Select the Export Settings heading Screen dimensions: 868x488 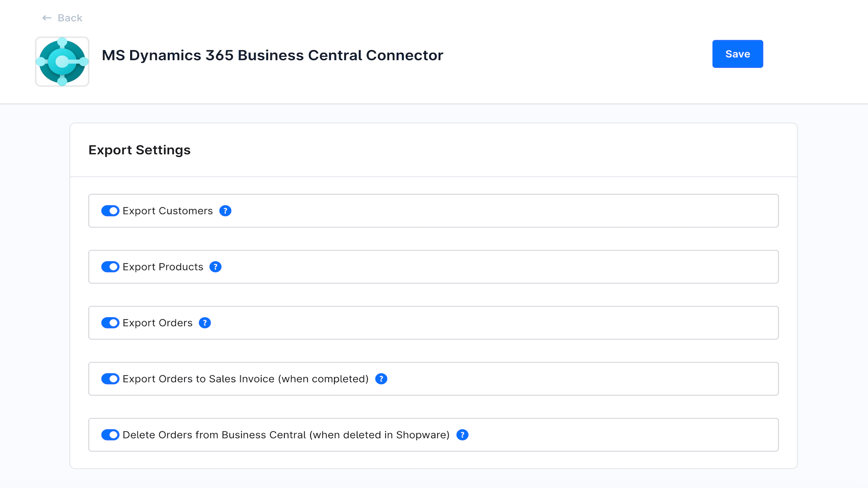[x=139, y=150]
